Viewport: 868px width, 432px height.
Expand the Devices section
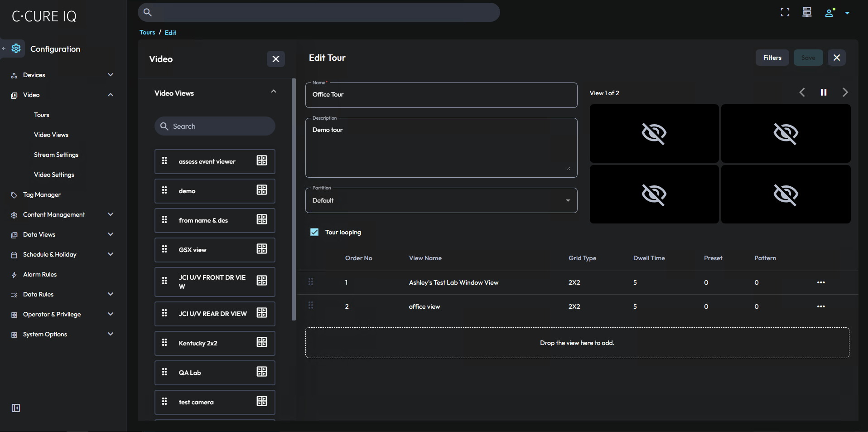(110, 74)
